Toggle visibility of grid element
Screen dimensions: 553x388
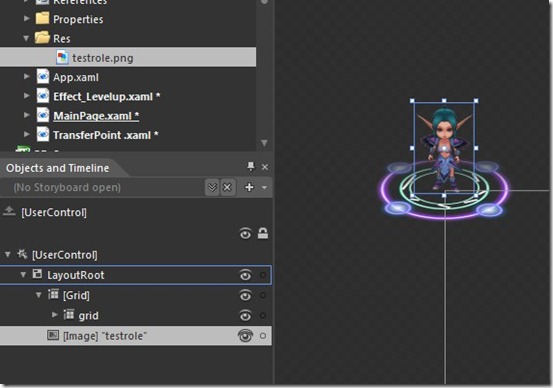[x=245, y=315]
